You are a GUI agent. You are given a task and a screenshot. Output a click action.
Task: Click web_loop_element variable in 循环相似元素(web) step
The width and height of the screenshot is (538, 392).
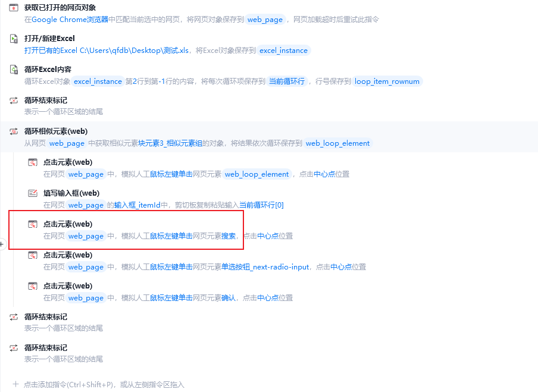click(x=337, y=143)
